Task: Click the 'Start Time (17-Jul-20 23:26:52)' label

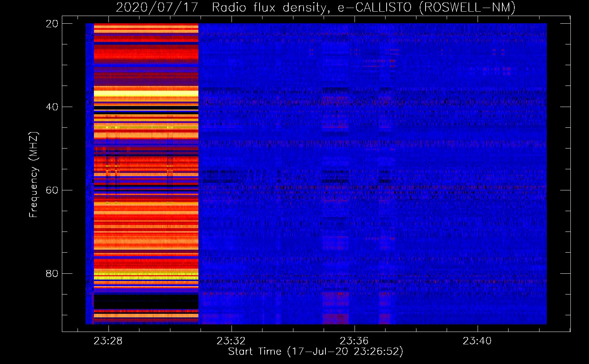Action: coord(316,352)
